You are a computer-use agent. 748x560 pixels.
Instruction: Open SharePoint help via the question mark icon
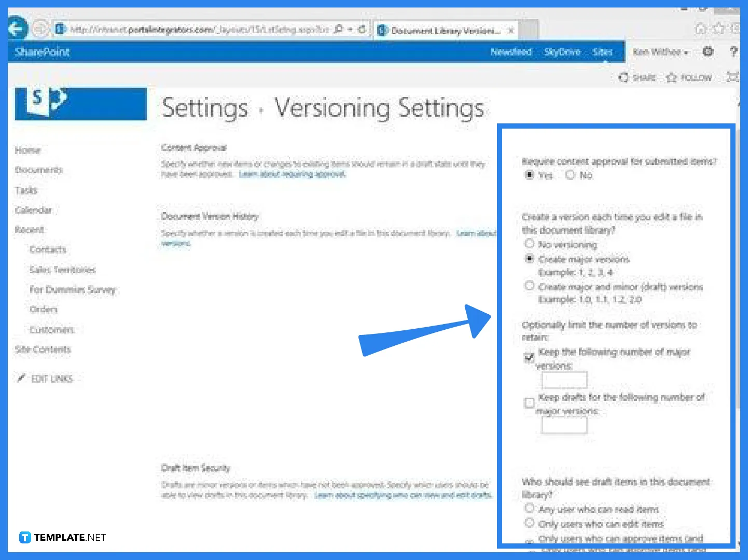tap(733, 52)
